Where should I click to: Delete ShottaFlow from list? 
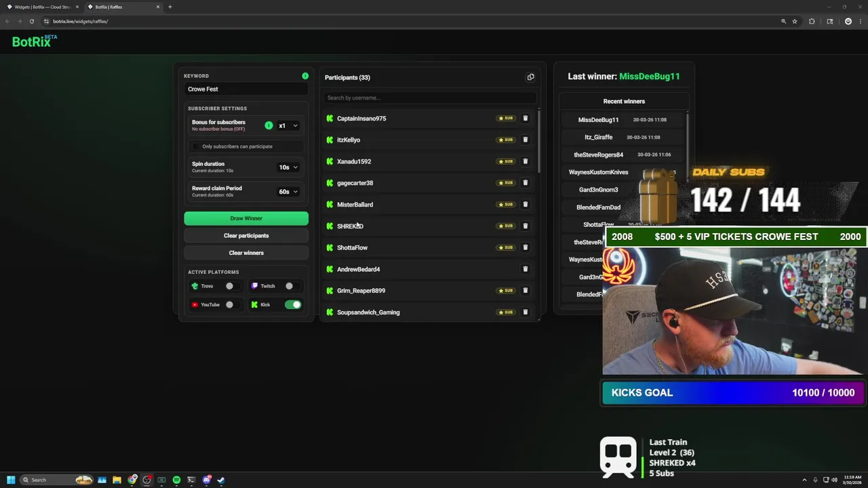525,247
